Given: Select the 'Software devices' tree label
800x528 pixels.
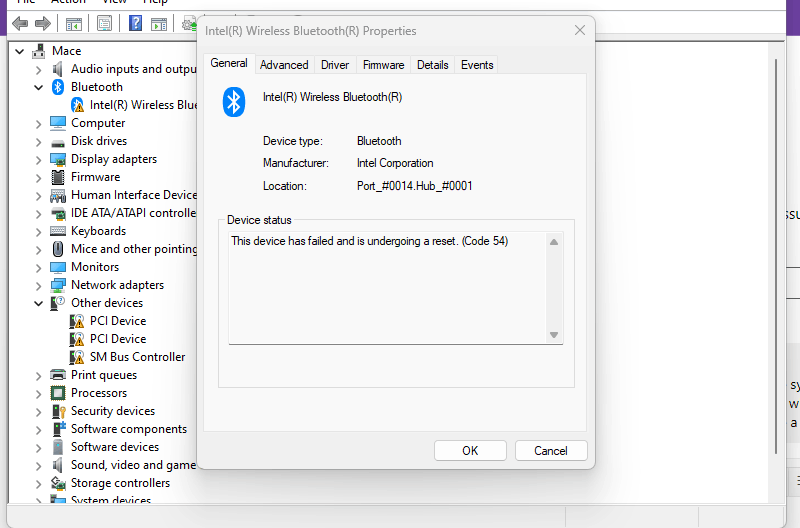Looking at the screenshot, I should 115,447.
